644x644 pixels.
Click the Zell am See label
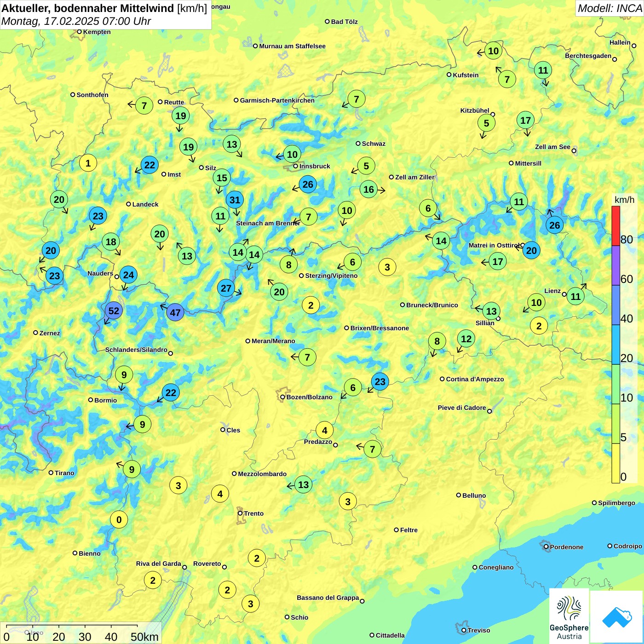552,147
